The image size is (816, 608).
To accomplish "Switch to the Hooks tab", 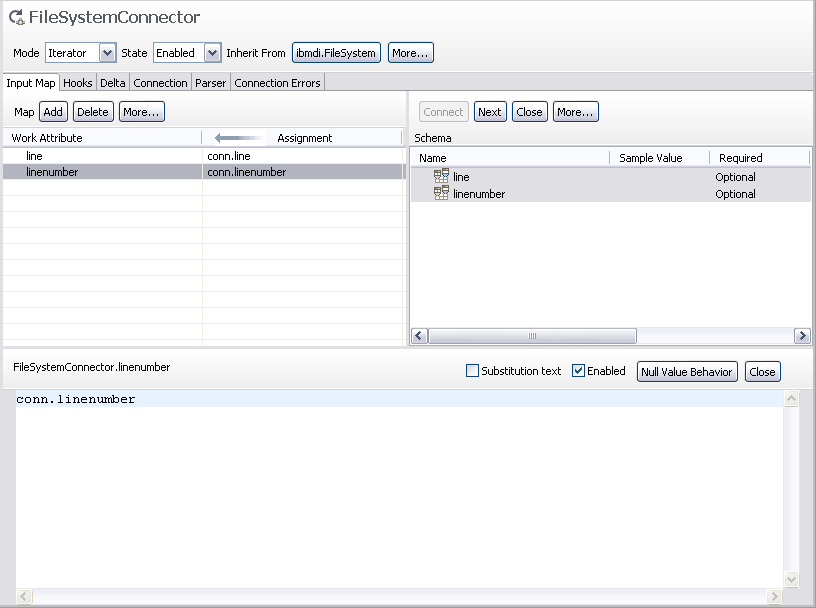I will tap(78, 83).
